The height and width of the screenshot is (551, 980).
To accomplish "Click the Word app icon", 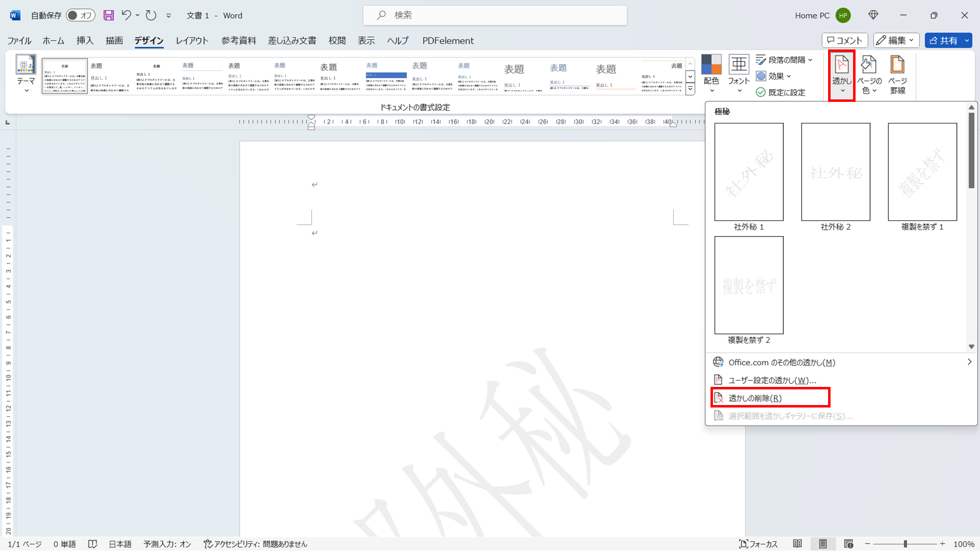I will tap(15, 15).
